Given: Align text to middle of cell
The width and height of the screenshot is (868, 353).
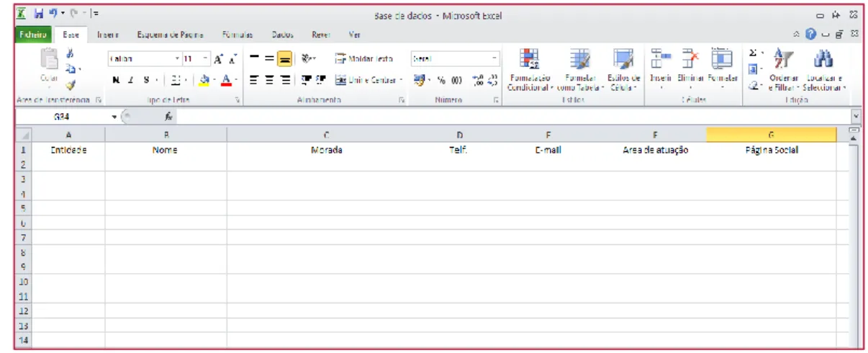Looking at the screenshot, I should (x=270, y=59).
